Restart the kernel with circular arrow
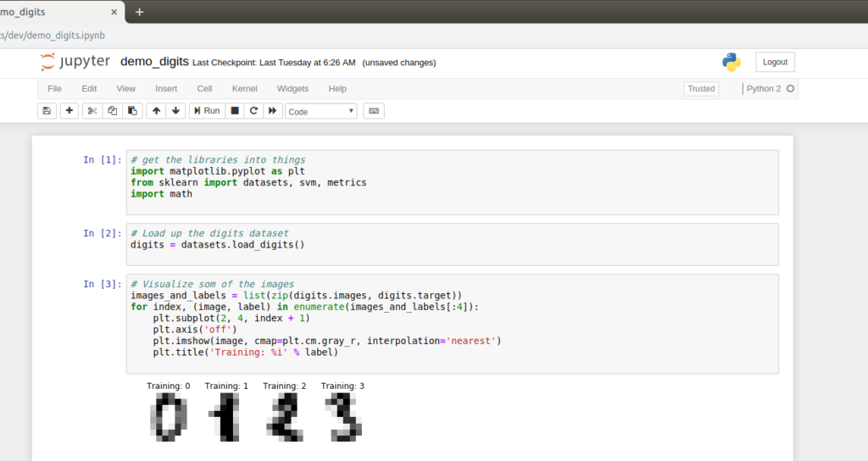868x461 pixels. (253, 111)
